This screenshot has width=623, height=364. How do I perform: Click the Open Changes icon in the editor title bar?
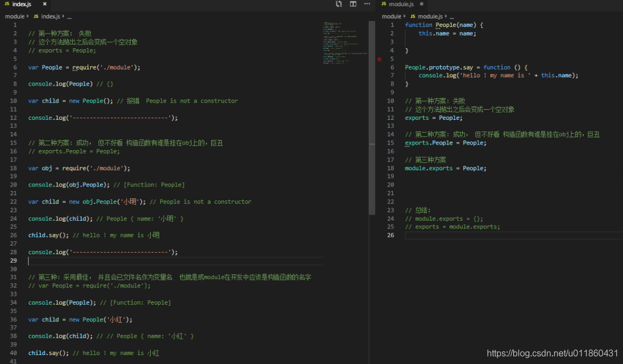(338, 4)
